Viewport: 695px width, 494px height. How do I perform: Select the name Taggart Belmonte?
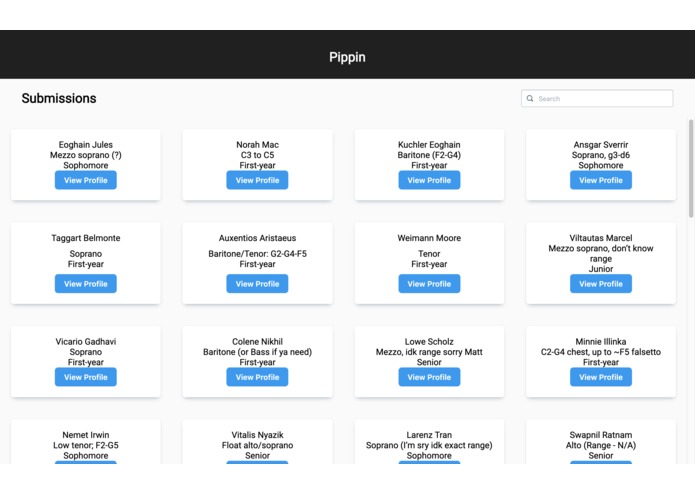pos(86,238)
